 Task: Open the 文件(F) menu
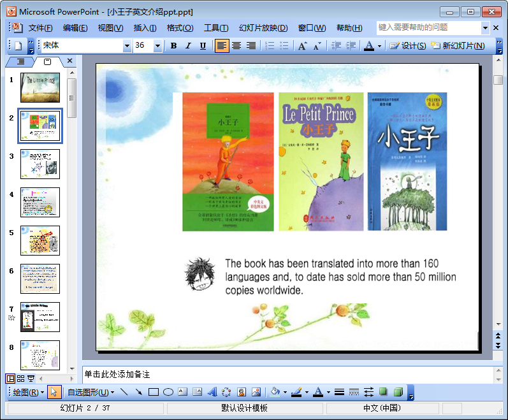pyautogui.click(x=40, y=28)
